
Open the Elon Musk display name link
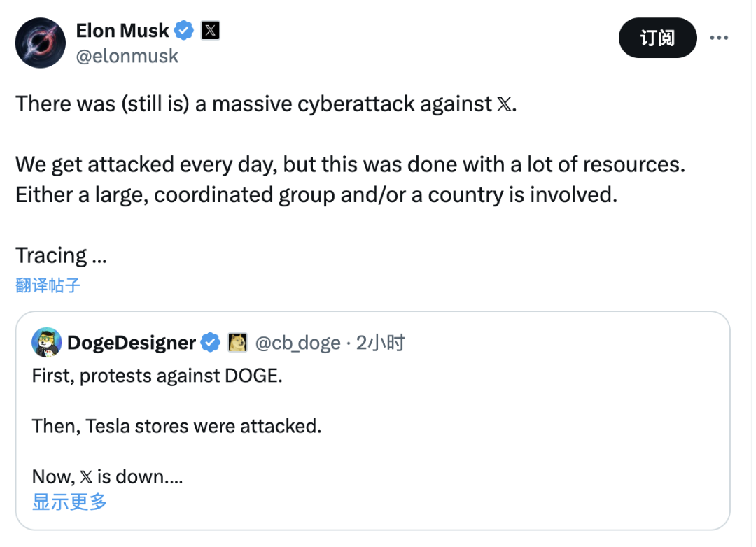[122, 31]
